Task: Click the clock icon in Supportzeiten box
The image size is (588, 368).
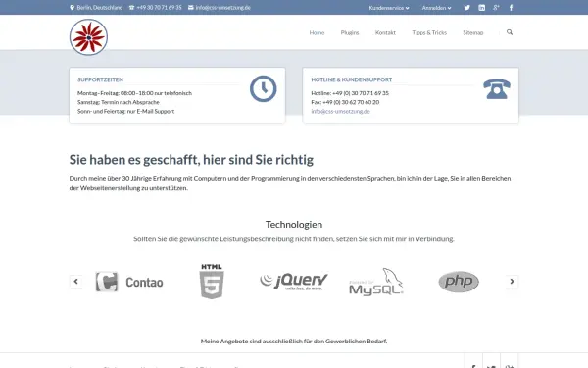Action: click(x=264, y=88)
